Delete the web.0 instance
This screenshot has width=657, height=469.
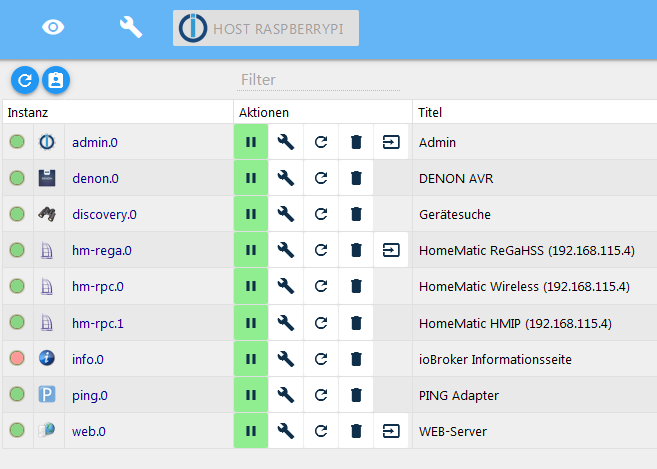click(x=356, y=431)
